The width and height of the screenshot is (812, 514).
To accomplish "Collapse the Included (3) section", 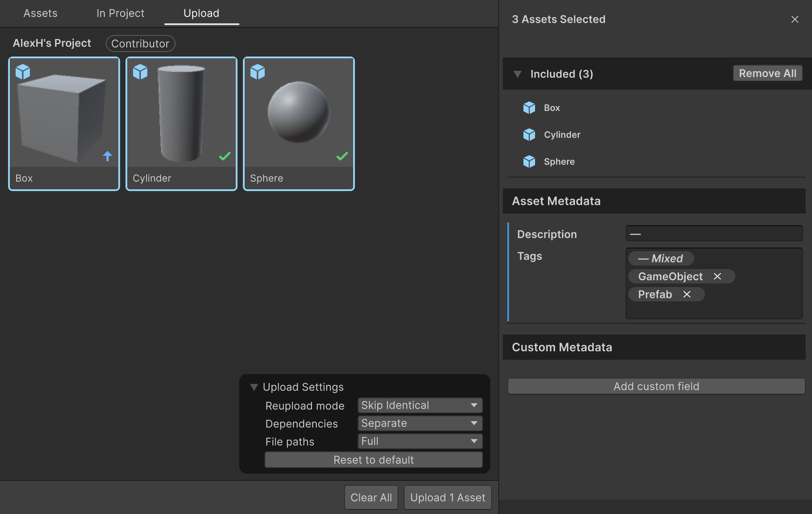I will tap(518, 74).
